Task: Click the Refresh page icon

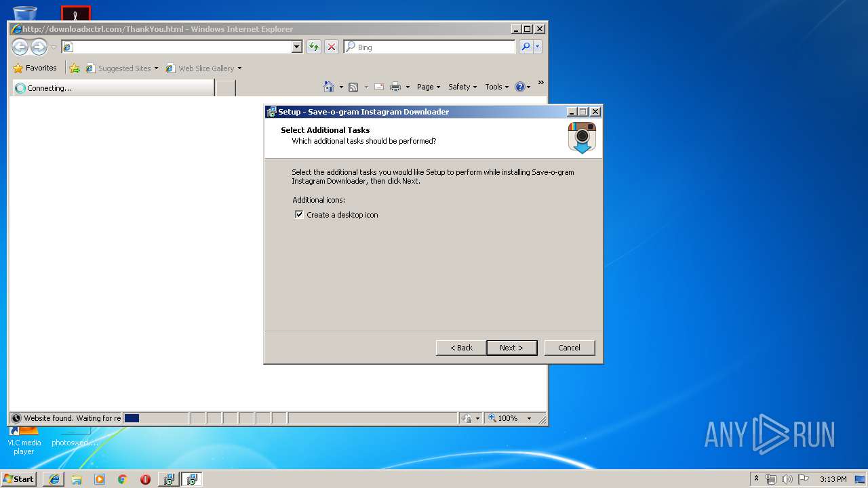Action: coord(313,47)
